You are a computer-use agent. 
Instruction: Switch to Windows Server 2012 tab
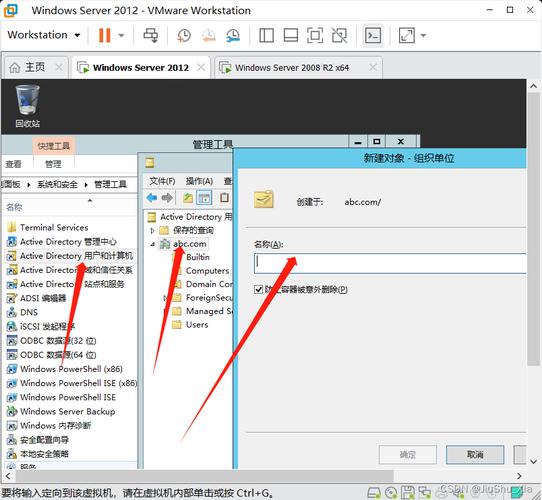click(x=140, y=67)
